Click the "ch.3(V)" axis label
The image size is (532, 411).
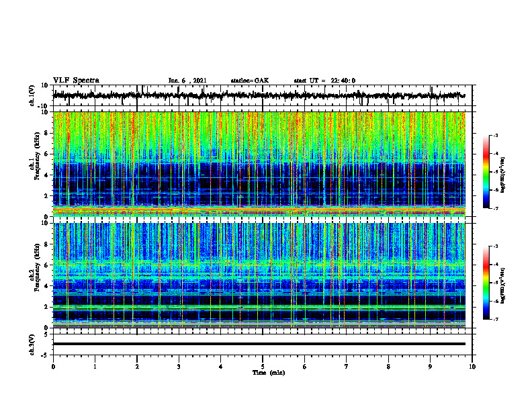(x=32, y=345)
